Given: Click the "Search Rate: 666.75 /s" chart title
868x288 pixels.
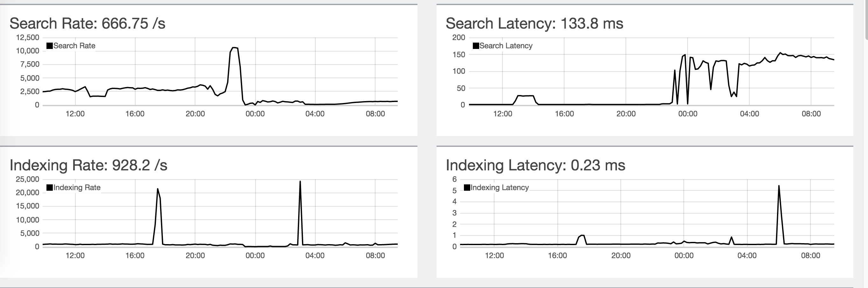Looking at the screenshot, I should [x=87, y=24].
